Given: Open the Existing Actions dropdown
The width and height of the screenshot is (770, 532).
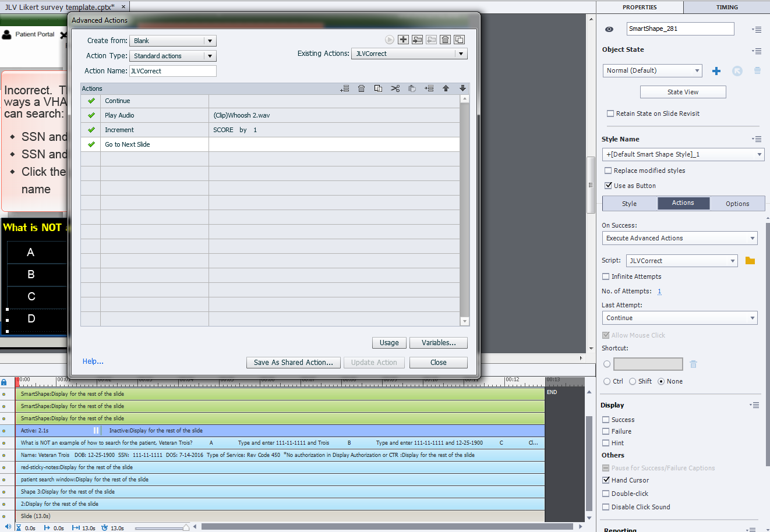Looking at the screenshot, I should tap(461, 54).
